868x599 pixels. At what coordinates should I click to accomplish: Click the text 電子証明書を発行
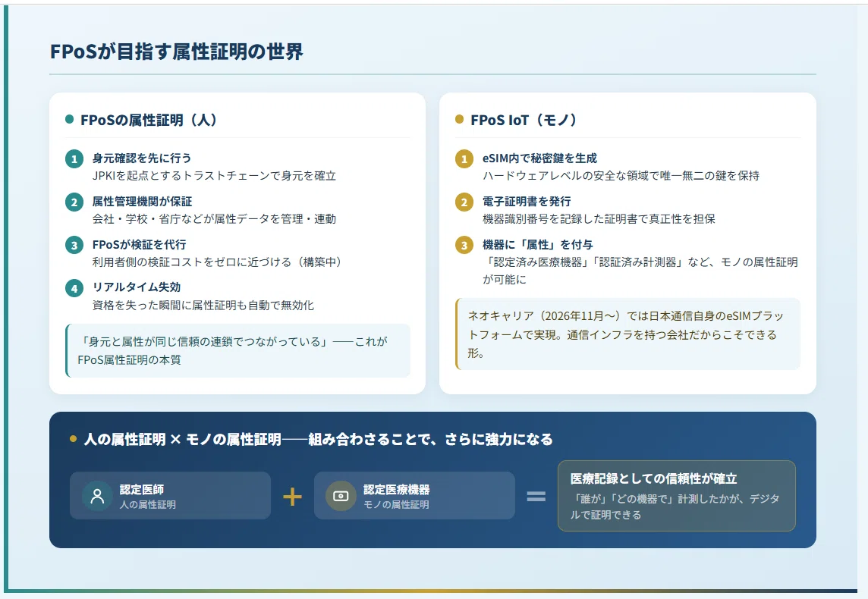click(527, 202)
